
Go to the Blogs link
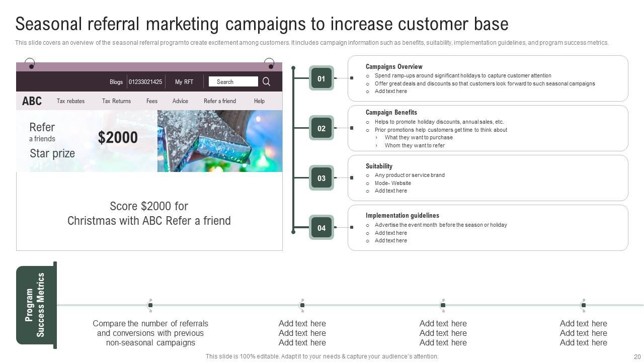116,82
